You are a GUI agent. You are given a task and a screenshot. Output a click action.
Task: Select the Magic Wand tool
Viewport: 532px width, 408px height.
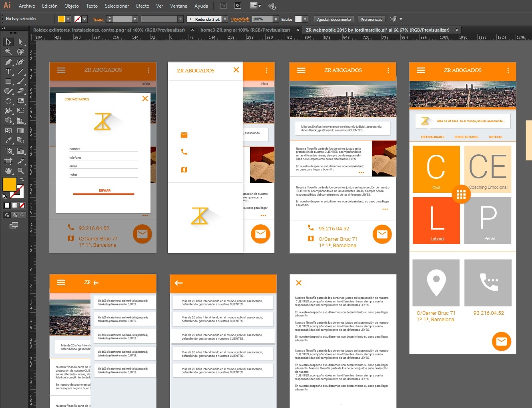tap(8, 52)
